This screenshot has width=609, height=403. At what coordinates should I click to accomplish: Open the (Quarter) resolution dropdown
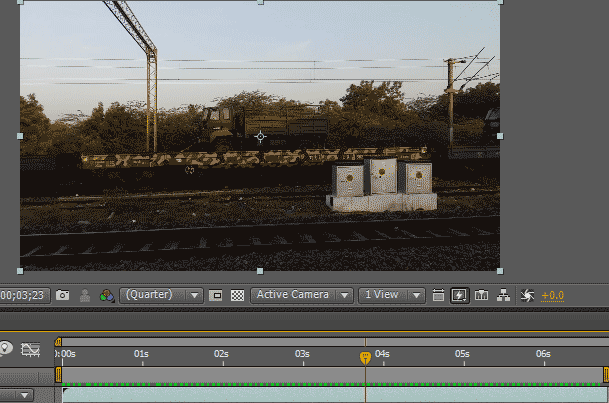click(161, 295)
